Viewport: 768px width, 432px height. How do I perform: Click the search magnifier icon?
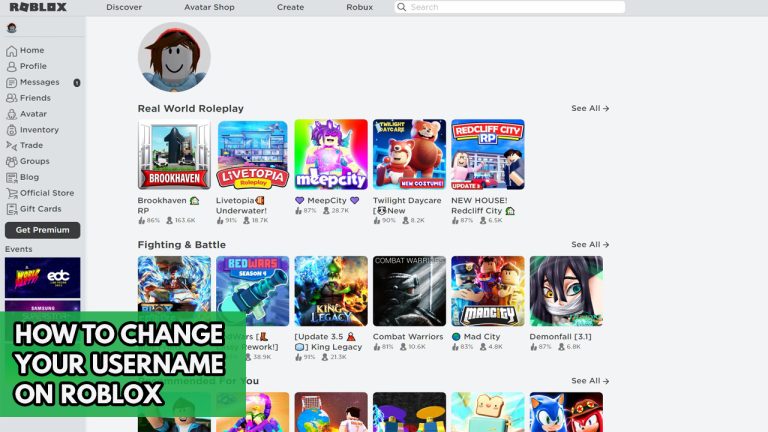(402, 7)
